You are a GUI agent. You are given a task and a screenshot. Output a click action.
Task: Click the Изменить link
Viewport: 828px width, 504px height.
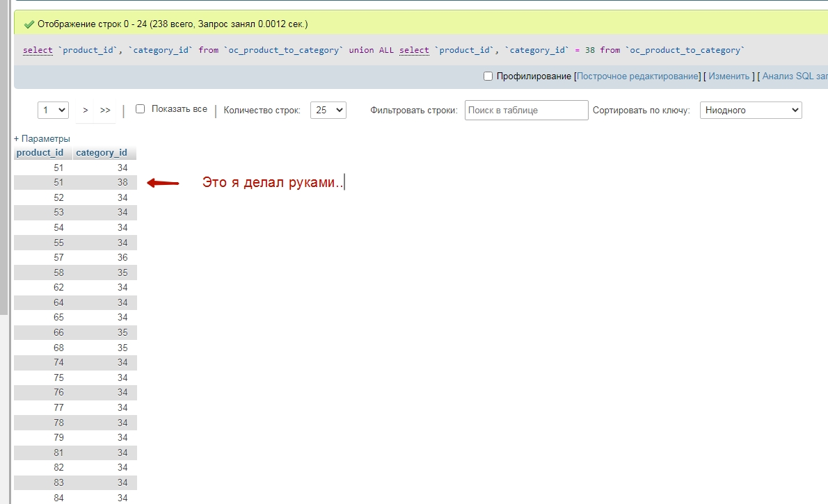(729, 76)
